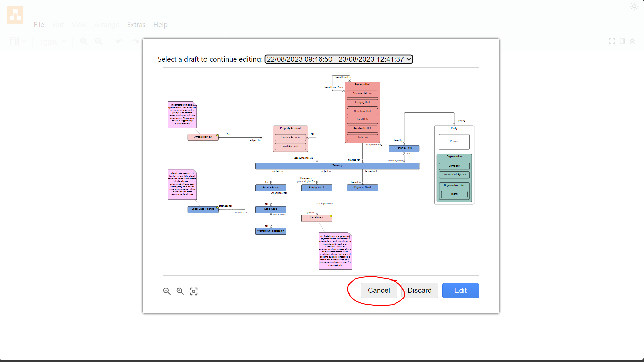
Task: Open the draft date selection dropdown
Action: [339, 59]
